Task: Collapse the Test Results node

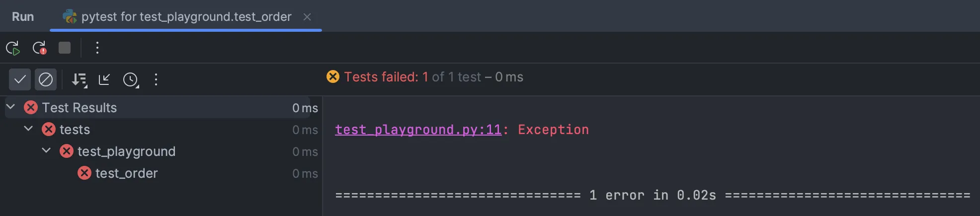Action: coord(10,107)
